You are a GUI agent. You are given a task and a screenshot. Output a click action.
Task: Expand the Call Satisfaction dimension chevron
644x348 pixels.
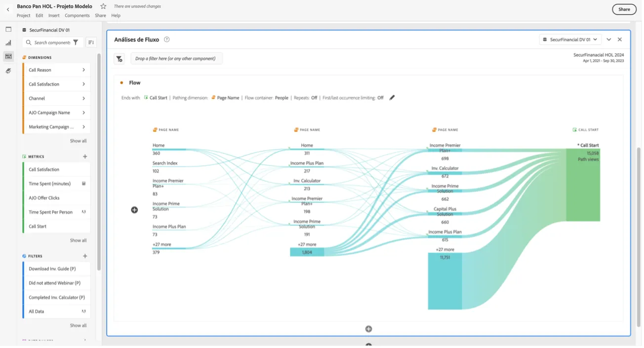click(83, 84)
